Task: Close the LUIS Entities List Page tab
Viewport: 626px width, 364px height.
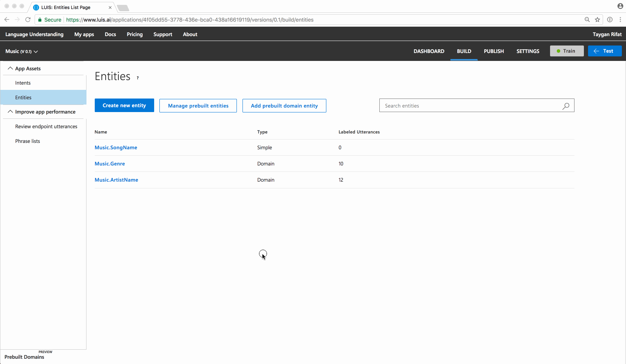Action: (110, 8)
